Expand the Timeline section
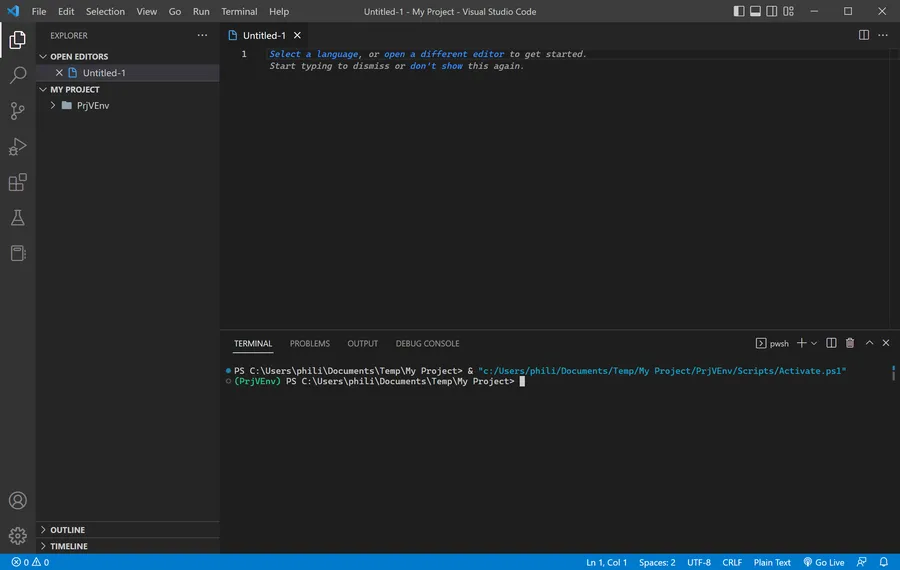This screenshot has width=900, height=570. point(43,546)
